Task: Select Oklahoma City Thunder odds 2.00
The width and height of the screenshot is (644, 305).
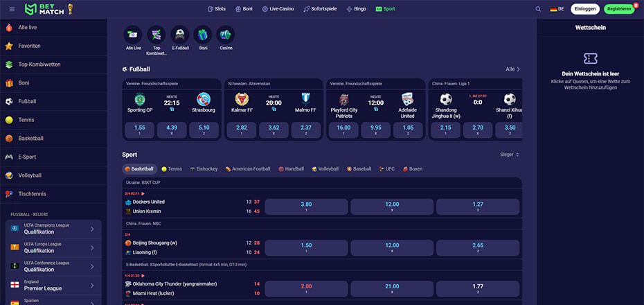Action: pos(306,289)
